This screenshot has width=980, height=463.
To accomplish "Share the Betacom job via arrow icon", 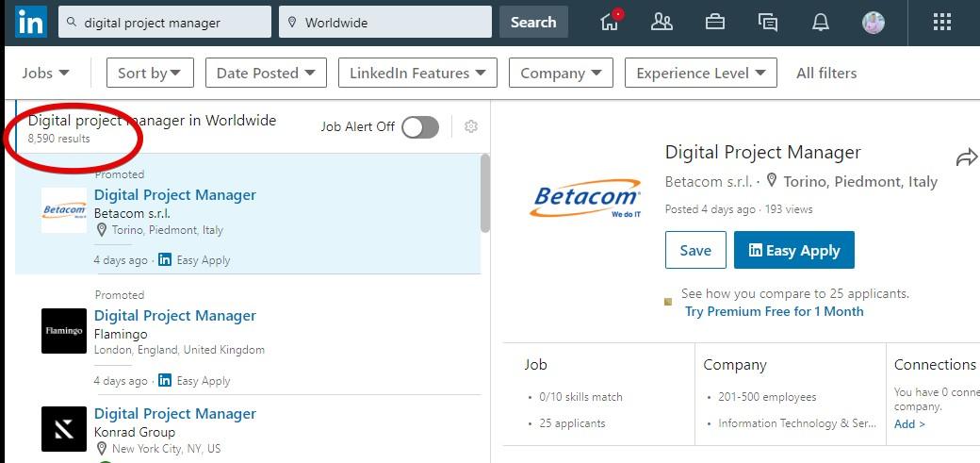I will (967, 157).
